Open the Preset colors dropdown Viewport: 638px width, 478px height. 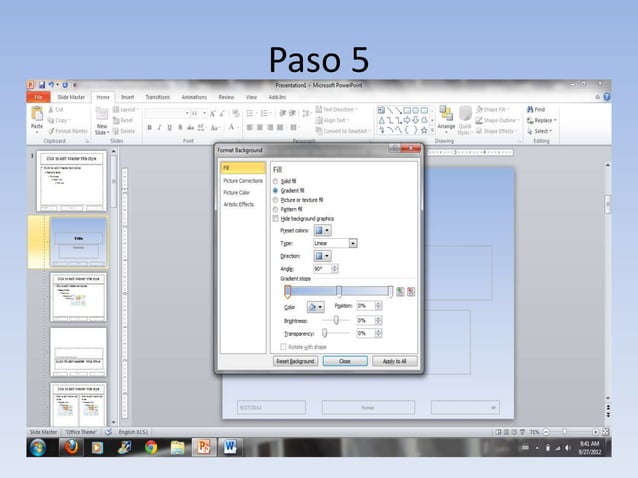(322, 230)
